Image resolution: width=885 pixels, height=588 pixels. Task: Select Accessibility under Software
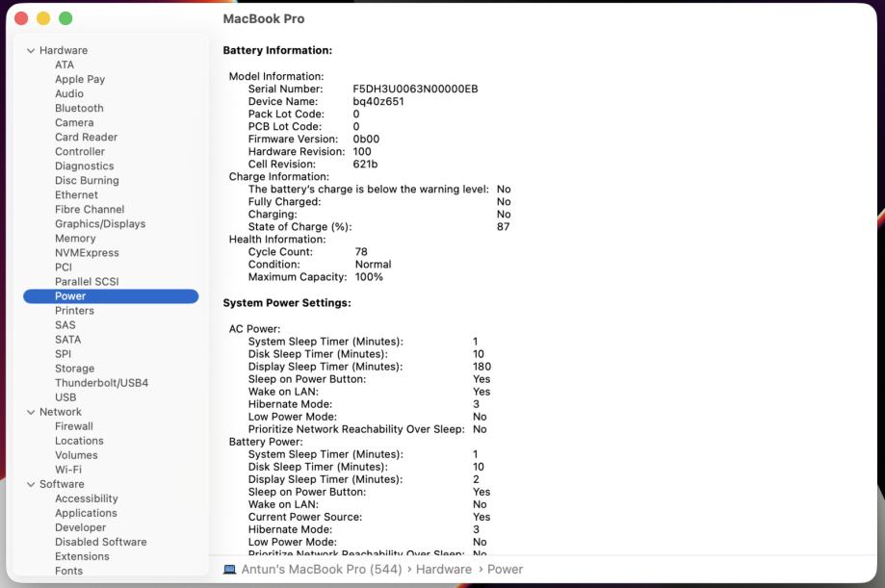[87, 499]
